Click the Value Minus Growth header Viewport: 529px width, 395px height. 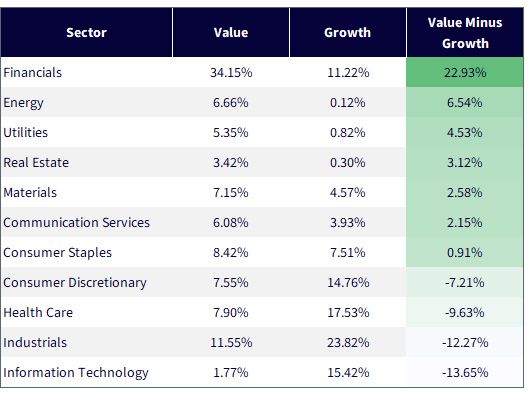point(465,32)
